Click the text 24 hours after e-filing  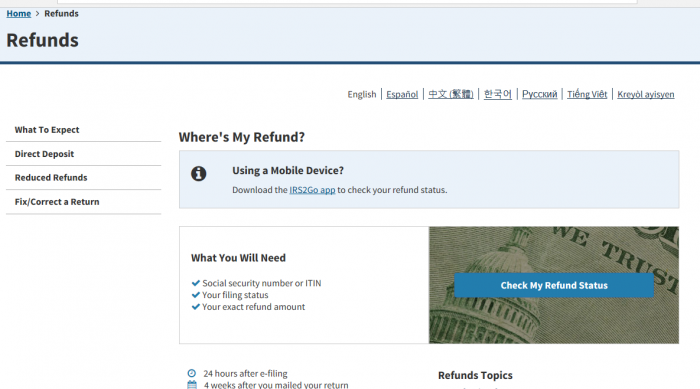click(245, 373)
